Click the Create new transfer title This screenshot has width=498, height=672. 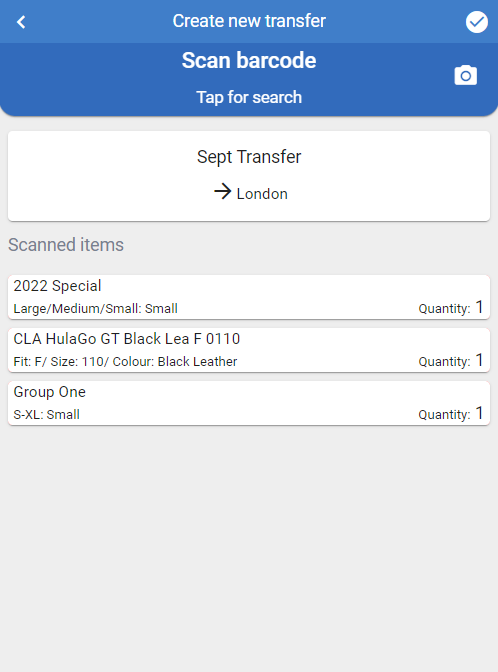(x=249, y=21)
